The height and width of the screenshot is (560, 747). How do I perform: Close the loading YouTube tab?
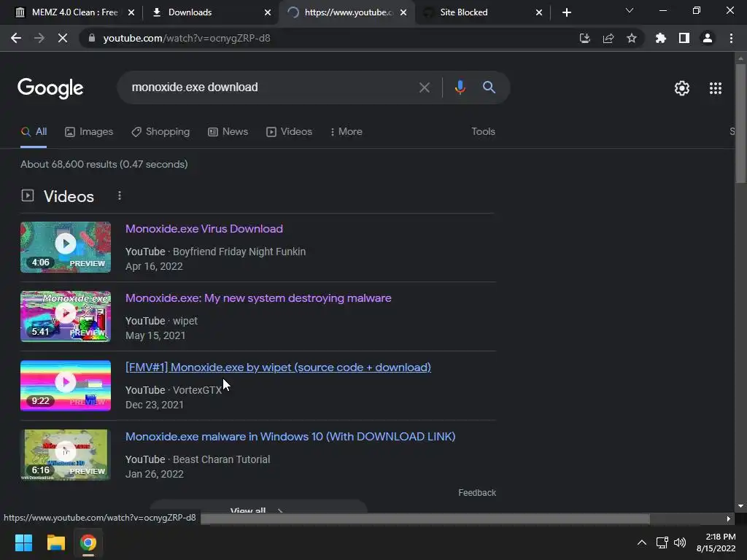tap(403, 12)
